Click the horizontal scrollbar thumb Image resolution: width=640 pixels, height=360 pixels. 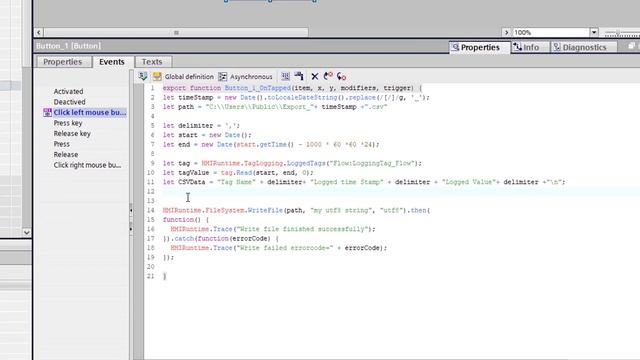coord(176,32)
